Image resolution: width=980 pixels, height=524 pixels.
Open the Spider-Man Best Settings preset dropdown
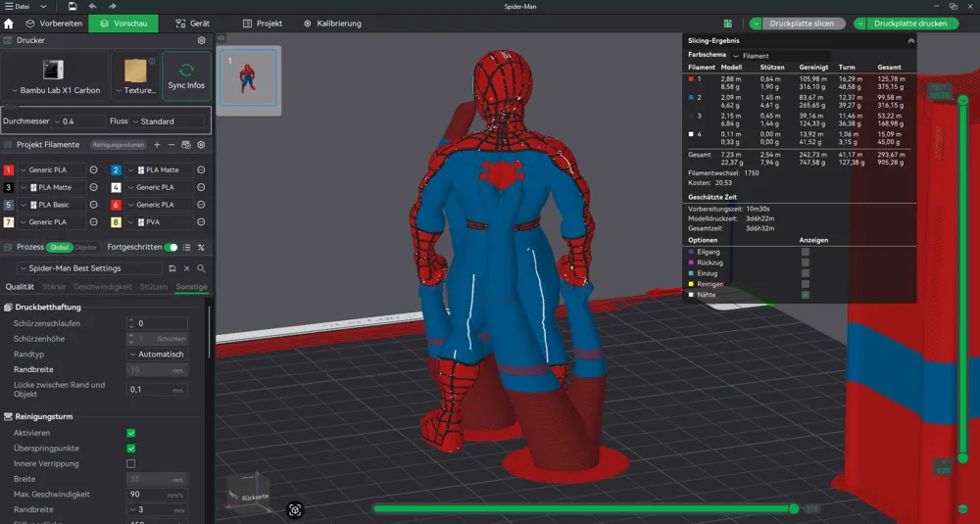(89, 268)
